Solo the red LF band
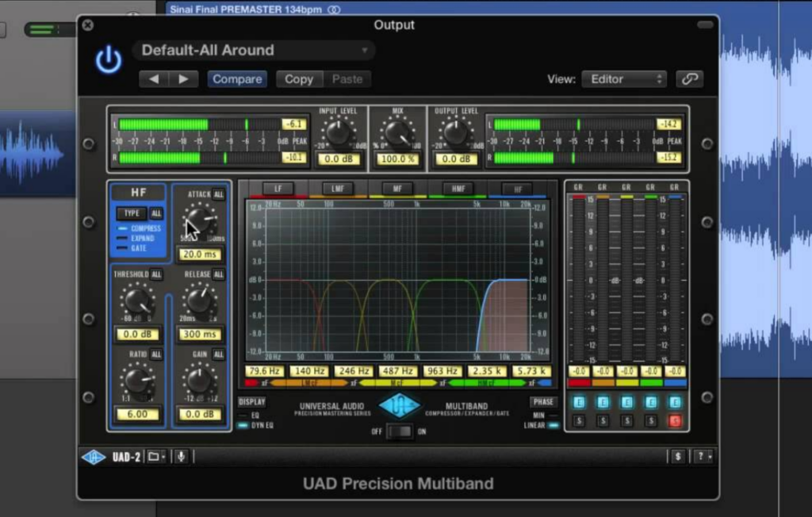This screenshot has height=517, width=812. click(579, 420)
